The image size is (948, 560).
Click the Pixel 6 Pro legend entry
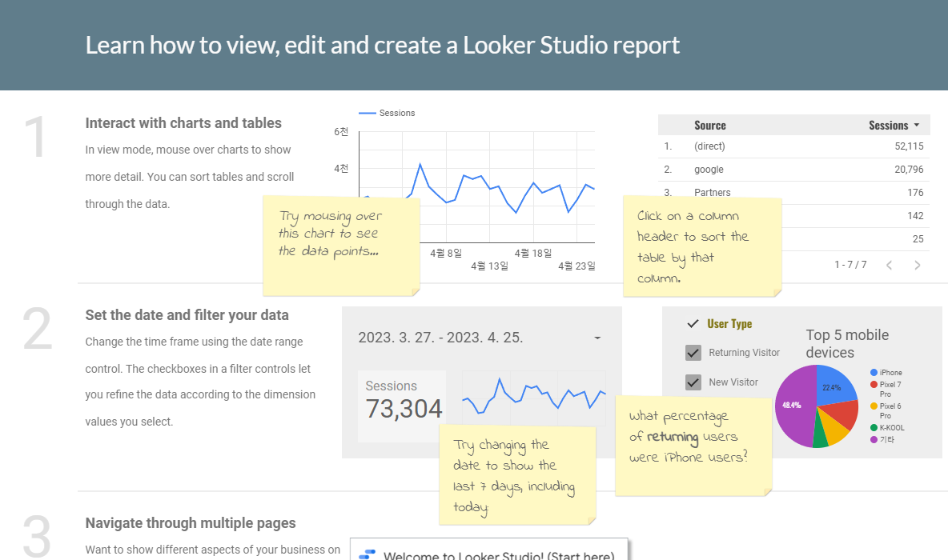[x=886, y=410]
